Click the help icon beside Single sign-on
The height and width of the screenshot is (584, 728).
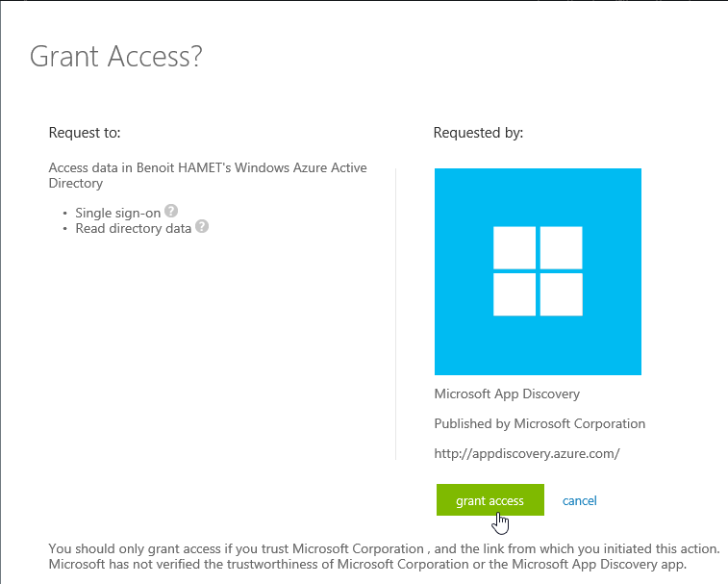pos(171,211)
